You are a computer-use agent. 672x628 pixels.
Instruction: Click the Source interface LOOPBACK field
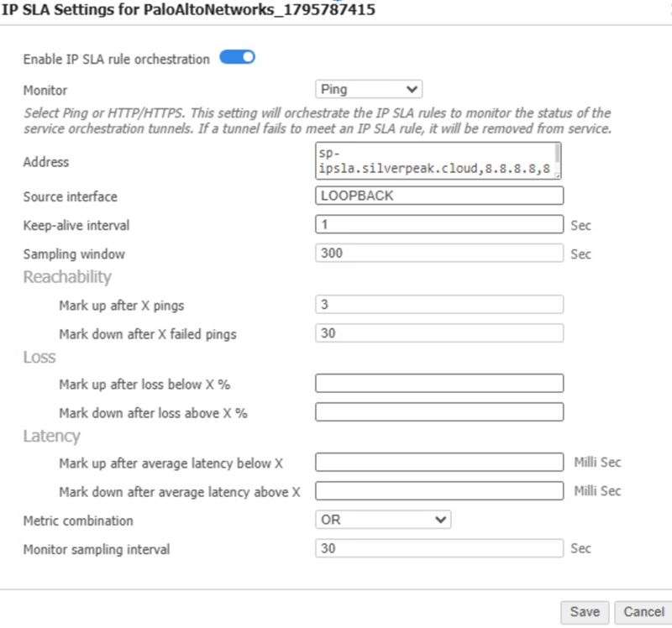tap(438, 196)
